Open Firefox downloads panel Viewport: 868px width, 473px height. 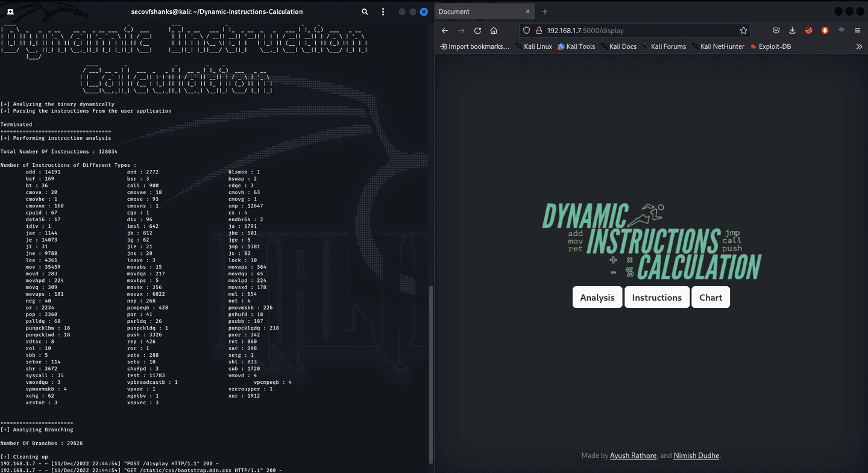(792, 31)
